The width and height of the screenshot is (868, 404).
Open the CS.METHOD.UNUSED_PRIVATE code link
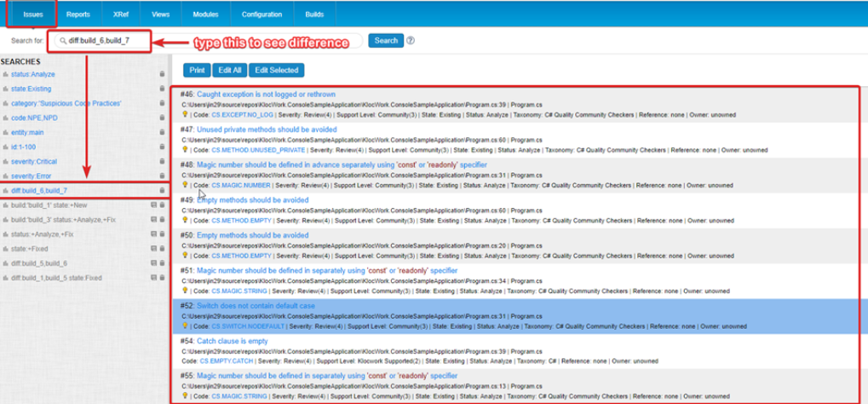point(258,150)
